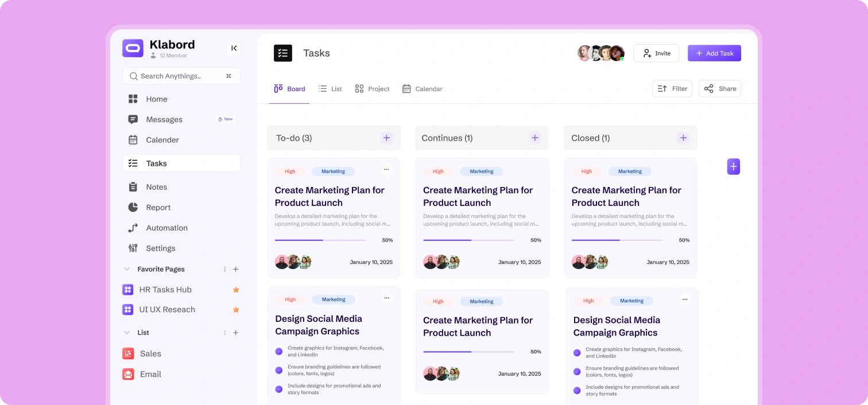Open the Sales list item
The width and height of the screenshot is (868, 405).
click(x=150, y=353)
